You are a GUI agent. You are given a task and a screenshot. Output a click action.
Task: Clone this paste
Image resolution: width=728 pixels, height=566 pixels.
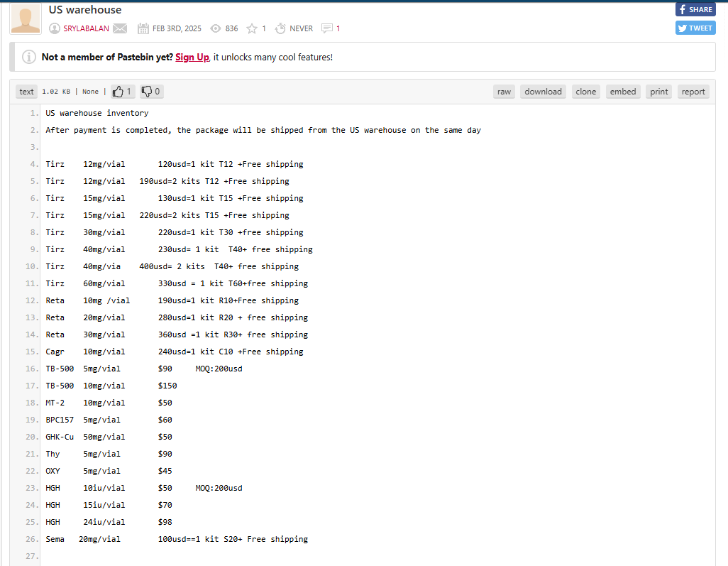click(585, 92)
